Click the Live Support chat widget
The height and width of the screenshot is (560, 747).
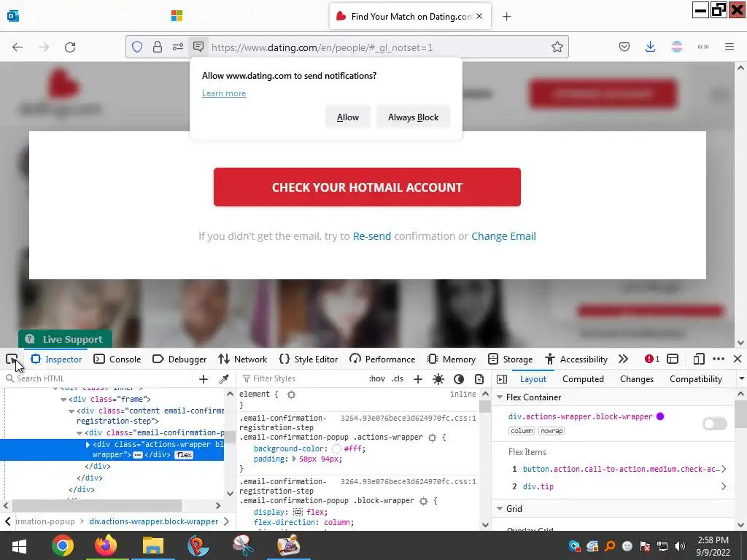click(65, 339)
